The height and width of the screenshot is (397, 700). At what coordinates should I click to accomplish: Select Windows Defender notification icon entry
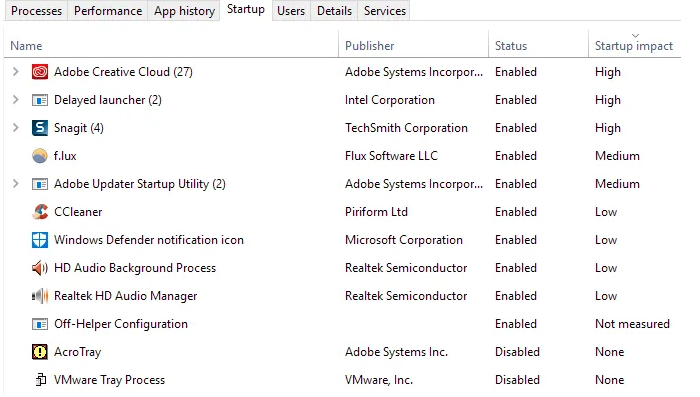pyautogui.click(x=149, y=240)
